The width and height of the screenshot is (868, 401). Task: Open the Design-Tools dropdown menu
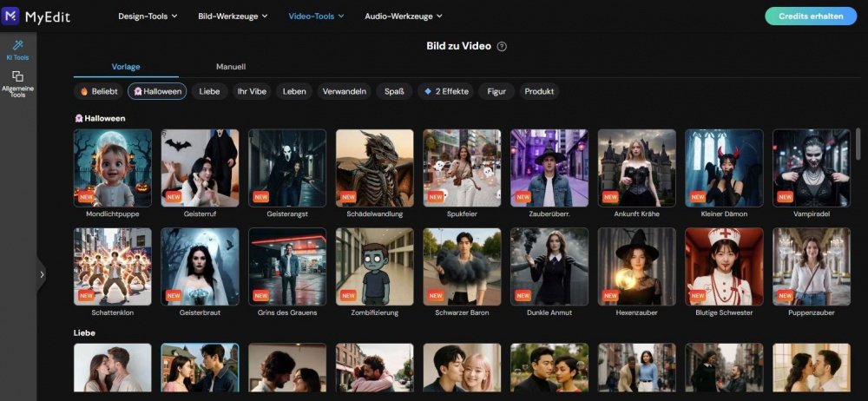148,16
